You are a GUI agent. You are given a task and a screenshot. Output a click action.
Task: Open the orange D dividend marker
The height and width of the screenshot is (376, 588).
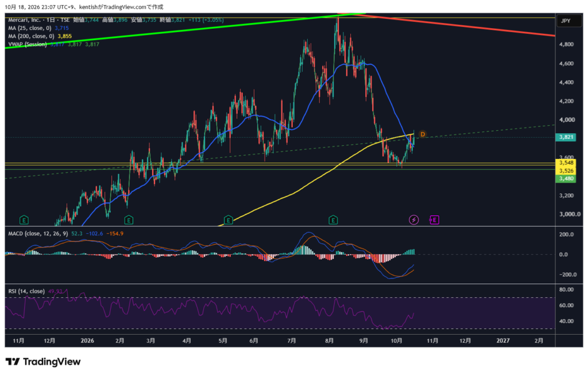[423, 134]
